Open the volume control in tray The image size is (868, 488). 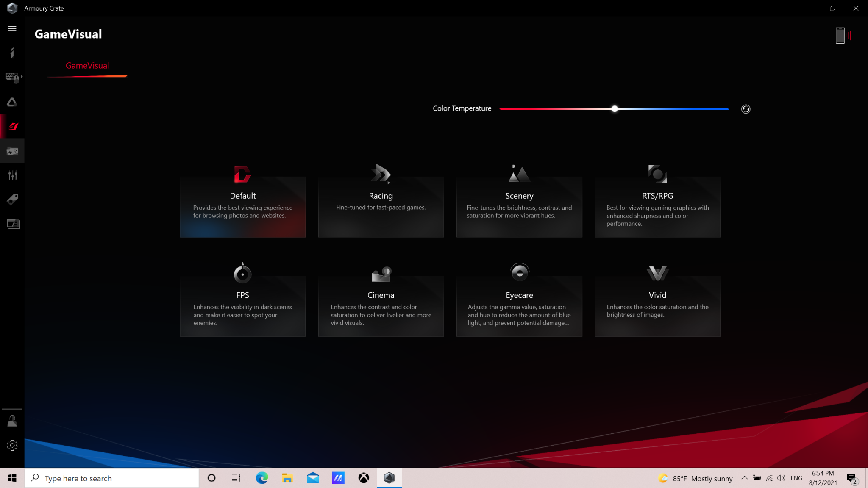coord(781,478)
